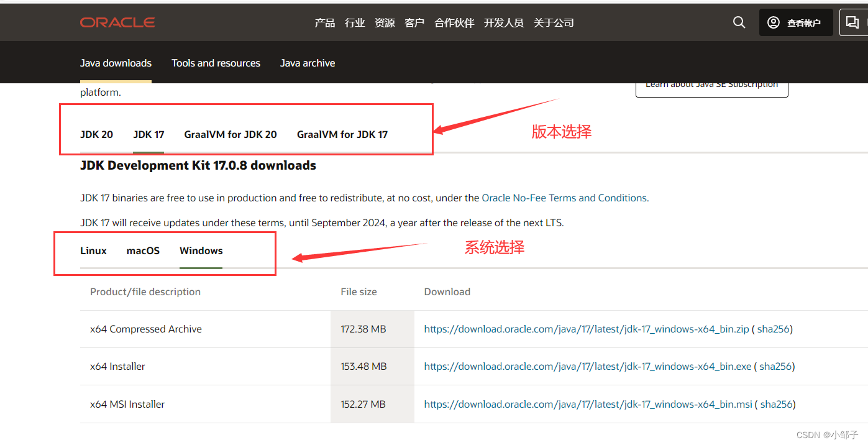Switch to Tools and resources tab
868x445 pixels.
(216, 63)
